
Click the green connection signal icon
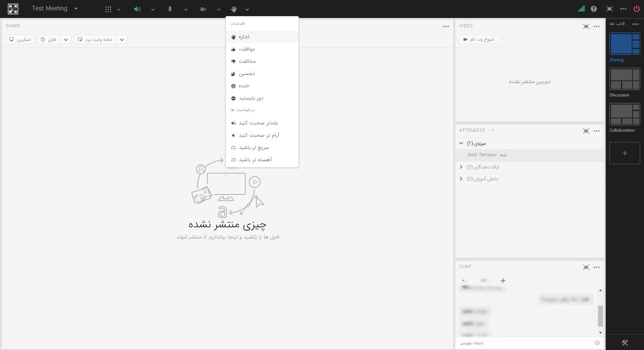coord(582,9)
